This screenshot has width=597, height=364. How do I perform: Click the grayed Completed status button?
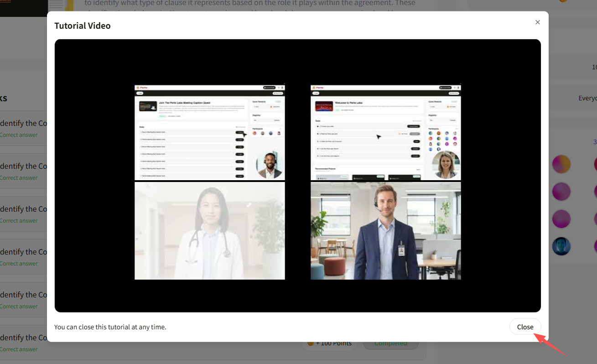point(390,343)
